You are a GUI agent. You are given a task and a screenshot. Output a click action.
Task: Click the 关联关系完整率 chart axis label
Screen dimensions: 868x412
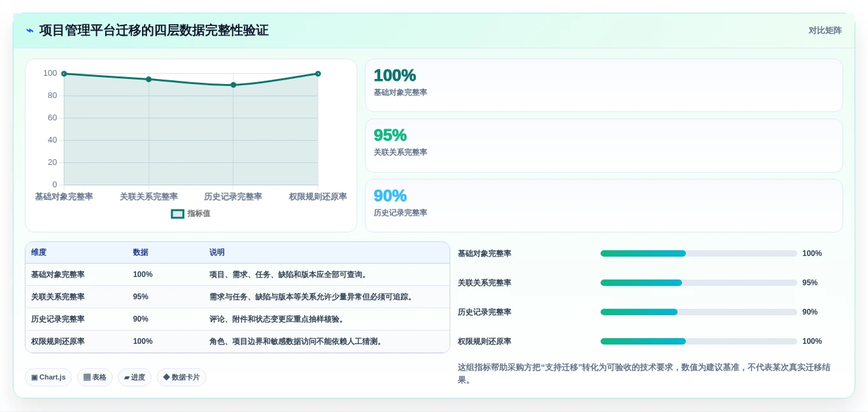tap(149, 197)
